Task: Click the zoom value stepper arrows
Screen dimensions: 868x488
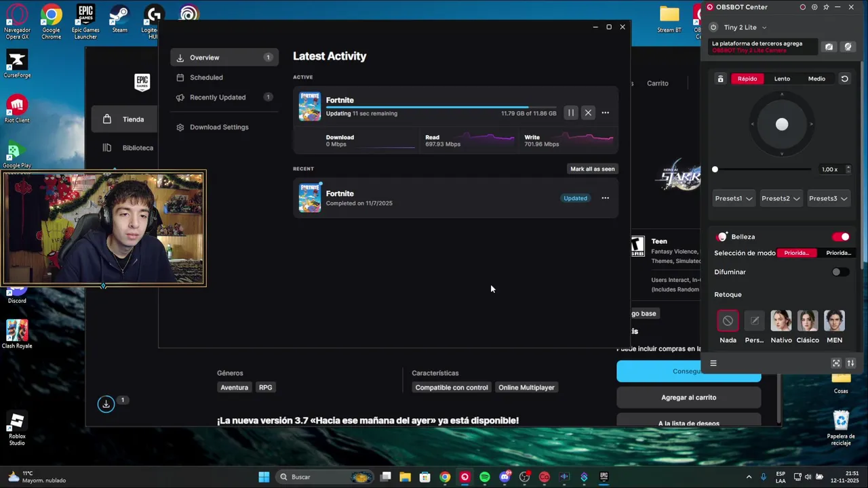Action: pos(848,169)
